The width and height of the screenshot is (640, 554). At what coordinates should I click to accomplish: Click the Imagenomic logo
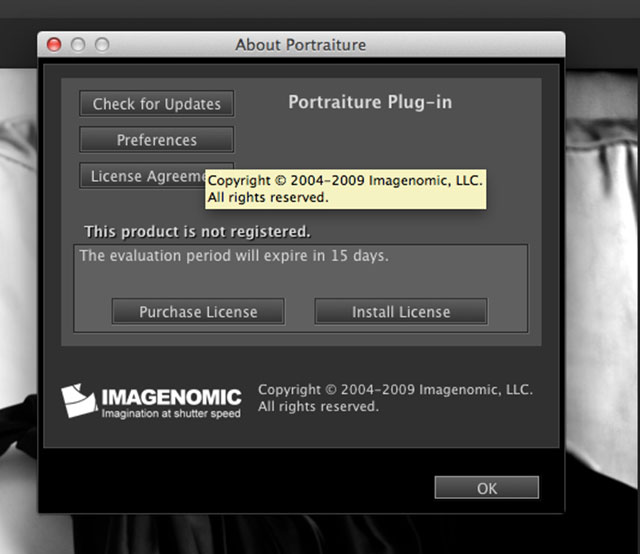tap(151, 401)
